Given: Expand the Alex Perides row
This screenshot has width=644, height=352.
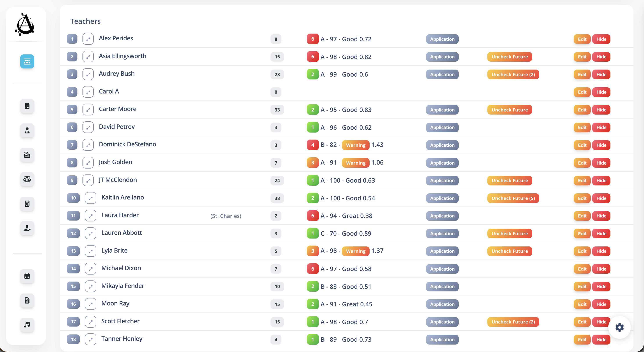Looking at the screenshot, I should [88, 39].
